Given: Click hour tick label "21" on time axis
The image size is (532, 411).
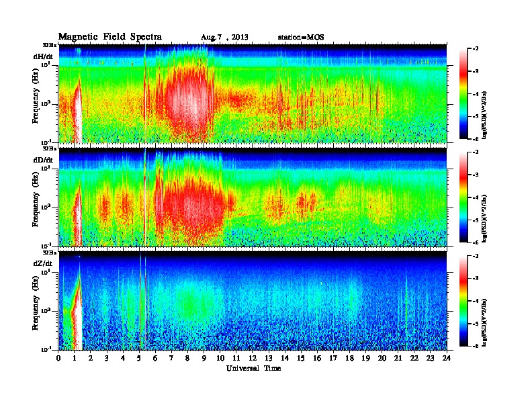Looking at the screenshot, I should [398, 358].
